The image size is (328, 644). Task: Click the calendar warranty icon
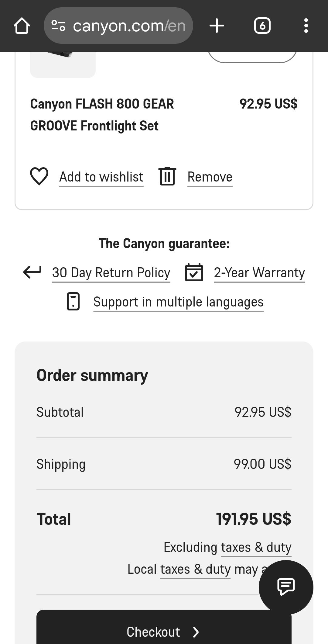pyautogui.click(x=194, y=272)
